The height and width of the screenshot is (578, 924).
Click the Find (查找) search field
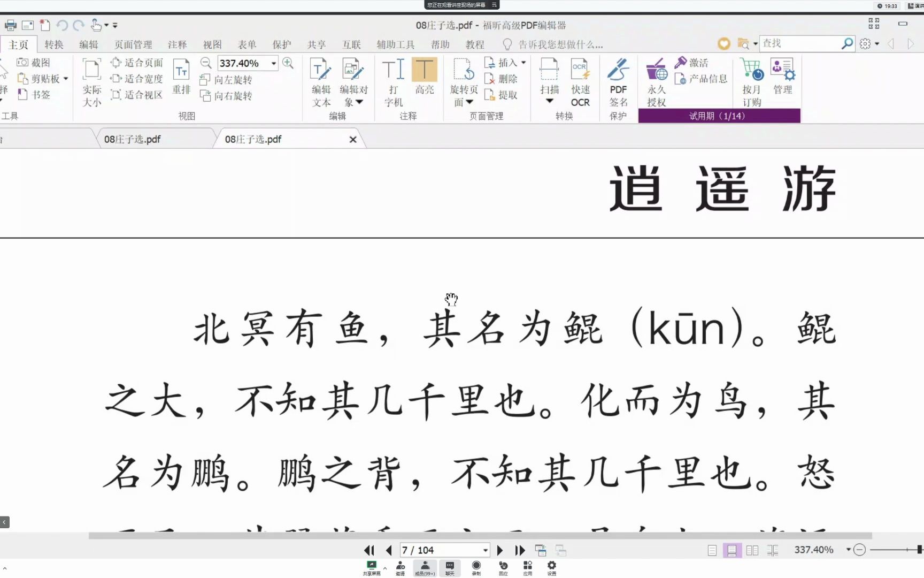click(800, 43)
